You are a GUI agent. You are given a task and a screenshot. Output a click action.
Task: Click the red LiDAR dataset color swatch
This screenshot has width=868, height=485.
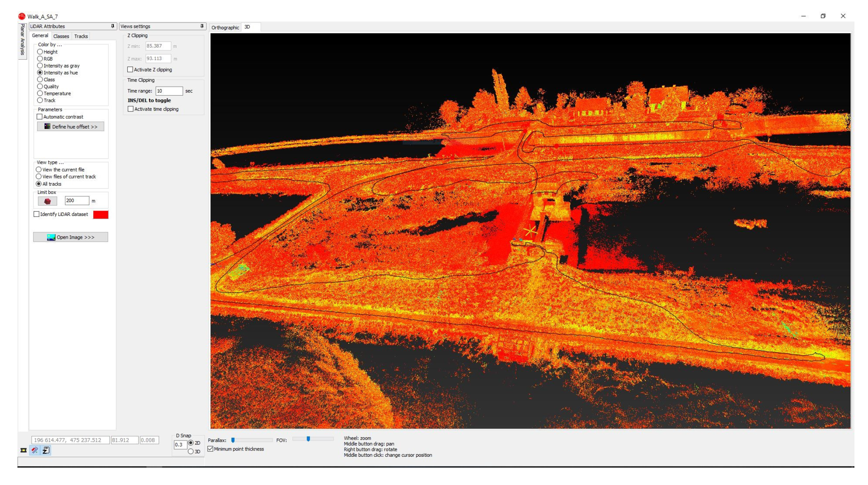coord(101,215)
